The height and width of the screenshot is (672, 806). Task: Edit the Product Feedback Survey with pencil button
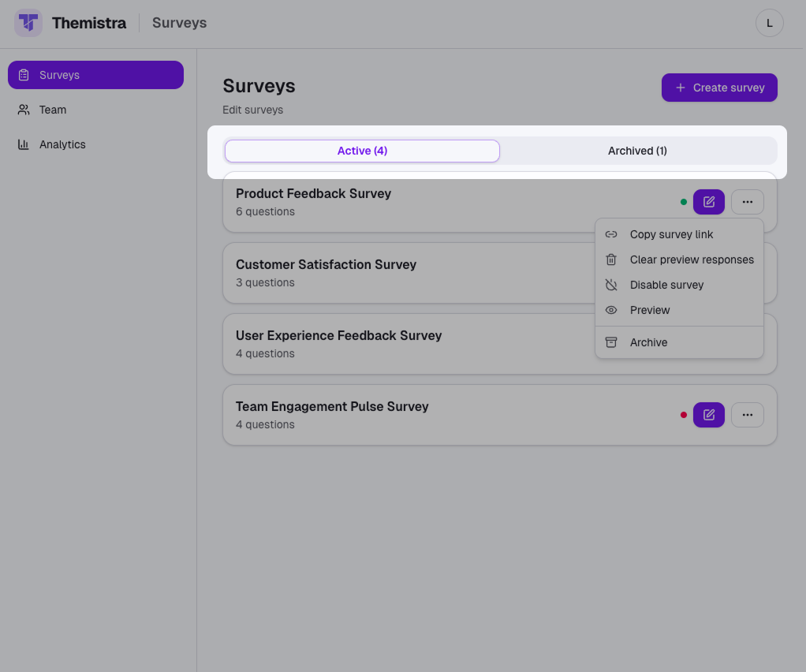(x=708, y=201)
